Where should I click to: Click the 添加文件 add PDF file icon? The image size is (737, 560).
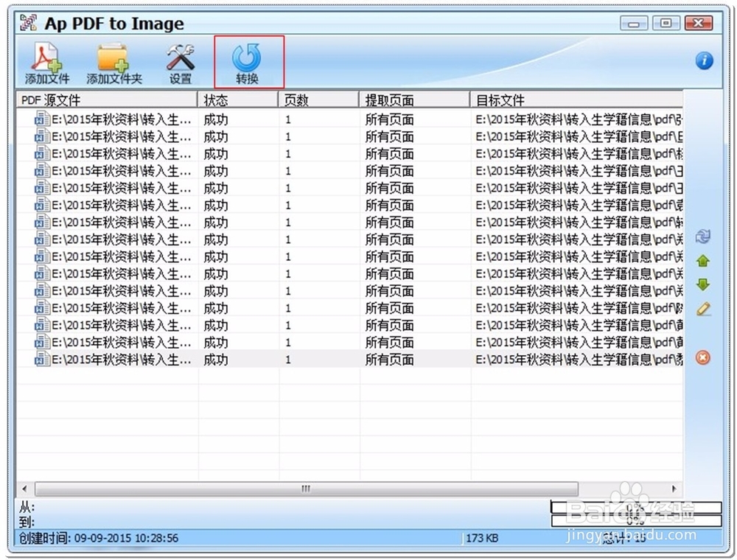[x=46, y=63]
